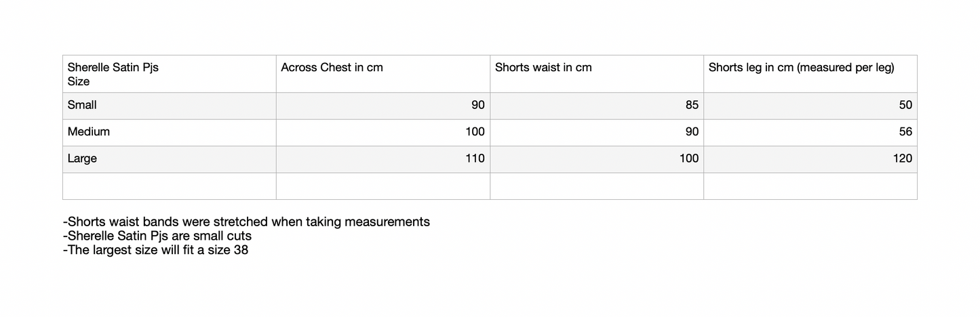Select the 'Across Chest in cm' header cell
The image size is (980, 317).
(332, 68)
